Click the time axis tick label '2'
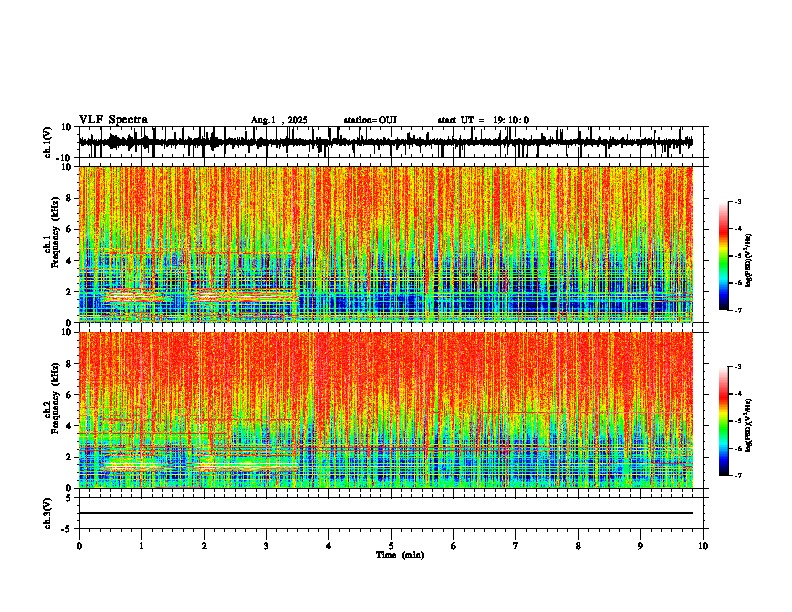The image size is (792, 612). 204,546
